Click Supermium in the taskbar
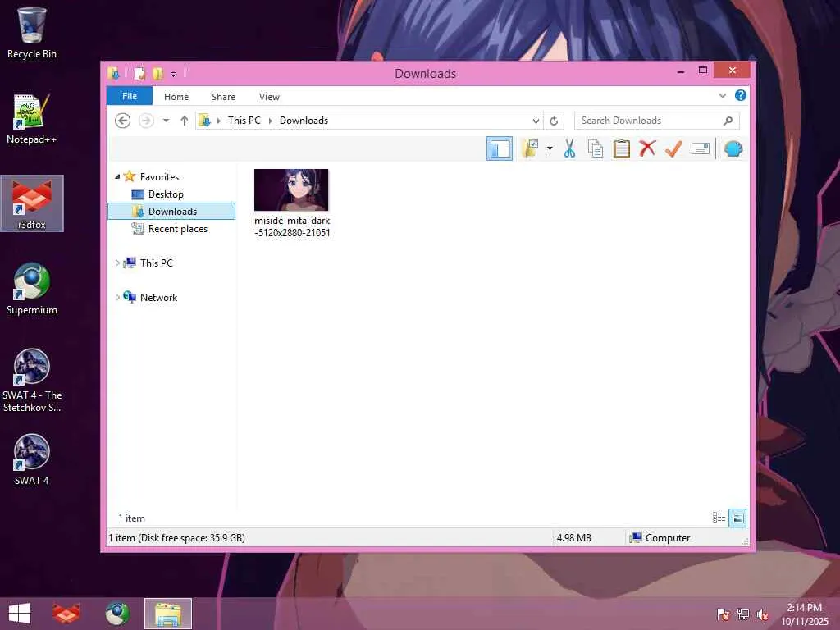Screen dimensions: 840x630 [x=117, y=614]
